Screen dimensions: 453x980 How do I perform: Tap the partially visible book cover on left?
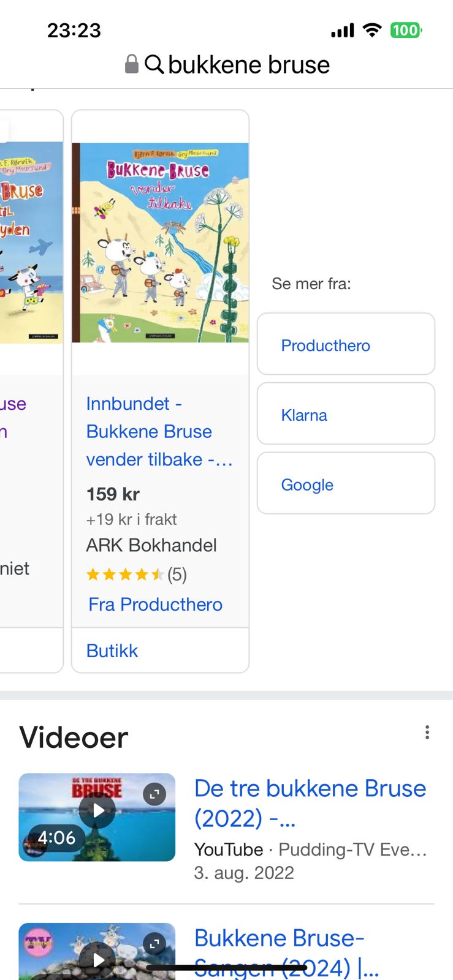pyautogui.click(x=31, y=243)
